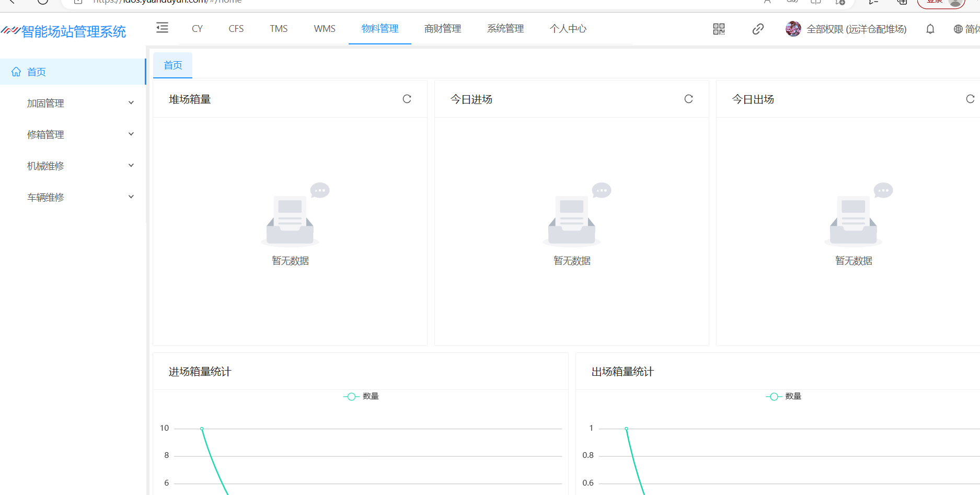
Task: Switch to the WMS top menu
Action: coord(325,29)
